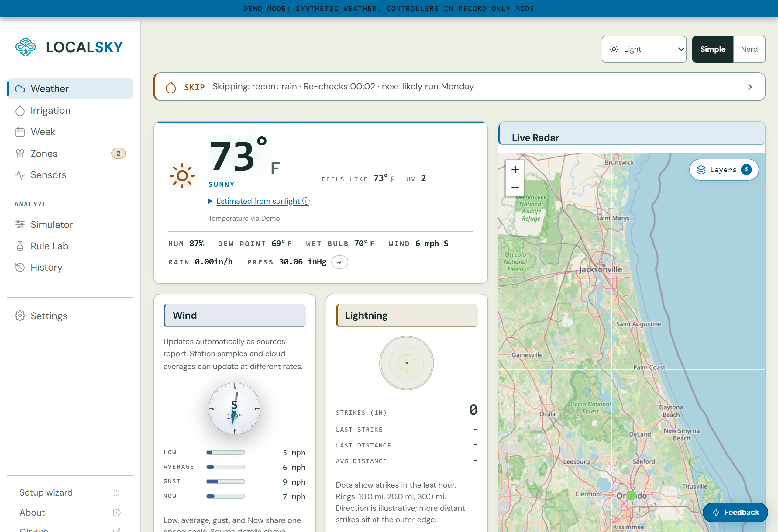
Task: Click the 'Temperature via Demo' text
Action: [244, 218]
